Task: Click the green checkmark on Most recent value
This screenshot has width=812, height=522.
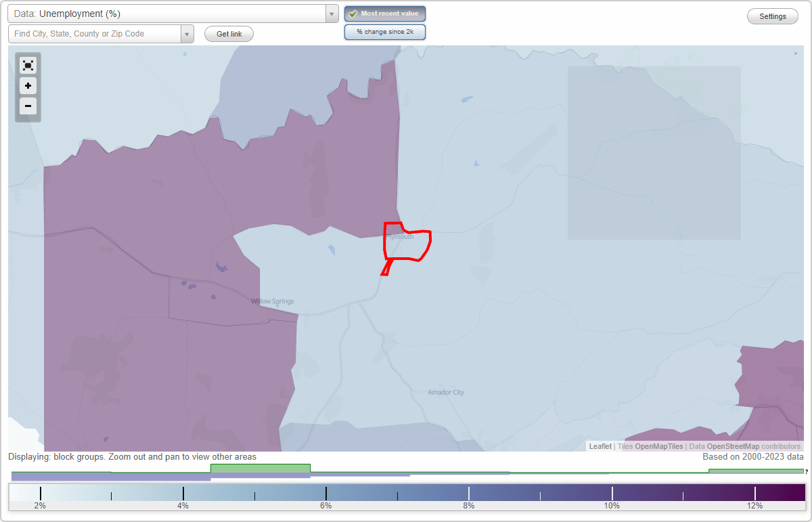Action: click(x=353, y=14)
